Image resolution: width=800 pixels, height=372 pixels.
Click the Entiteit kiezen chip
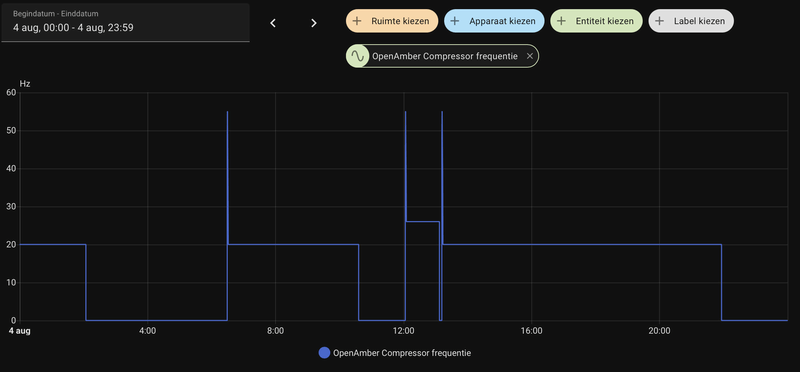pyautogui.click(x=596, y=21)
